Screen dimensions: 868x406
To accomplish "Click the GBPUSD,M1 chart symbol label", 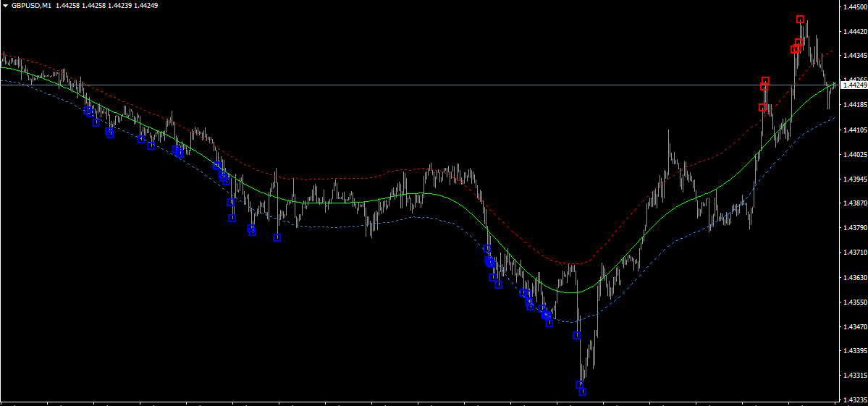I will (x=32, y=5).
